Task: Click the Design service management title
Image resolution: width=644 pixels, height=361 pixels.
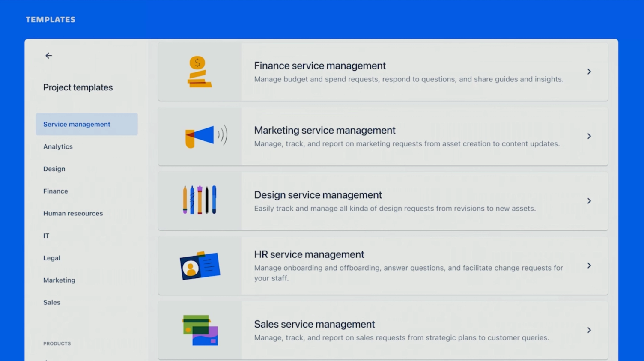Action: point(318,195)
